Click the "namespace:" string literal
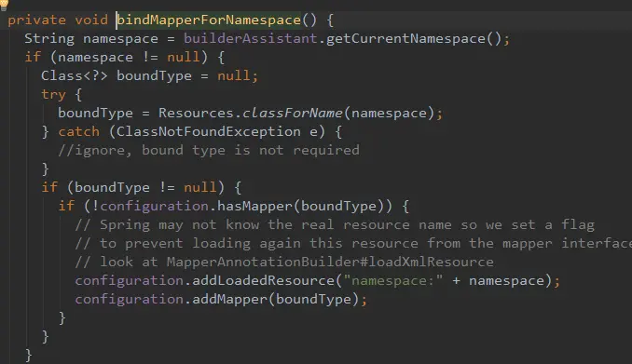This screenshot has height=364, width=632. pos(393,280)
